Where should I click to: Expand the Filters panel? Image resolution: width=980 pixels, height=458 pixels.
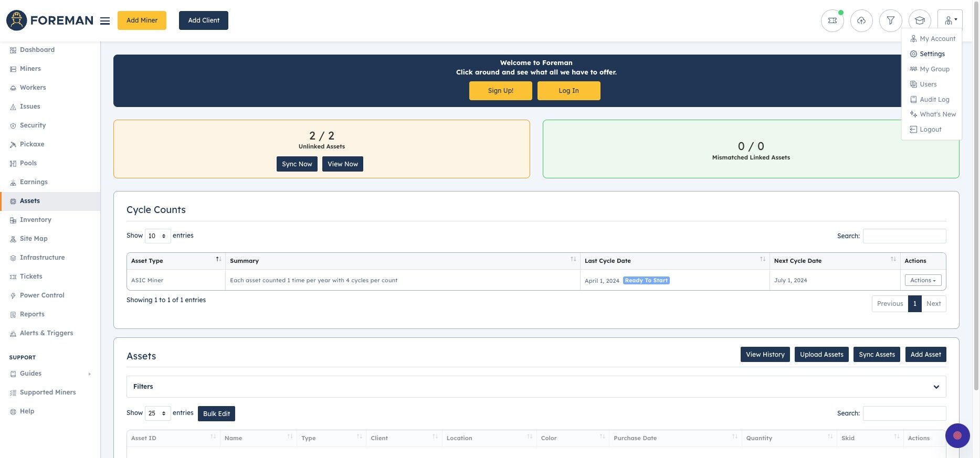click(536, 387)
